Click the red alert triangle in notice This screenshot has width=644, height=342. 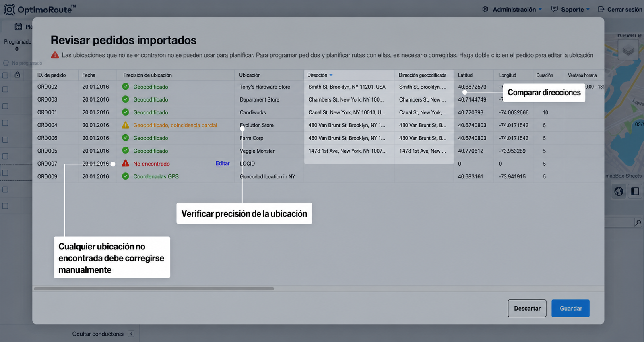(55, 55)
